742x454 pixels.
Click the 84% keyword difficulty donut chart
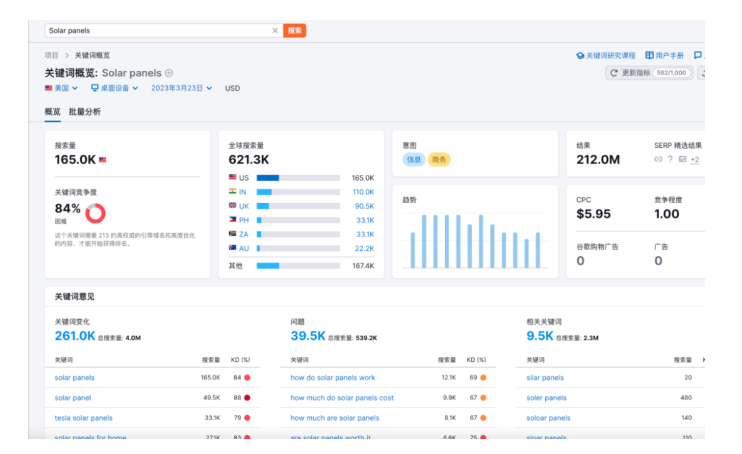point(96,213)
